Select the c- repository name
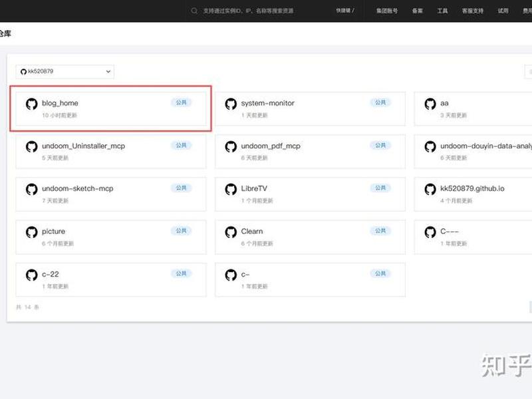This screenshot has height=399, width=532. (245, 274)
